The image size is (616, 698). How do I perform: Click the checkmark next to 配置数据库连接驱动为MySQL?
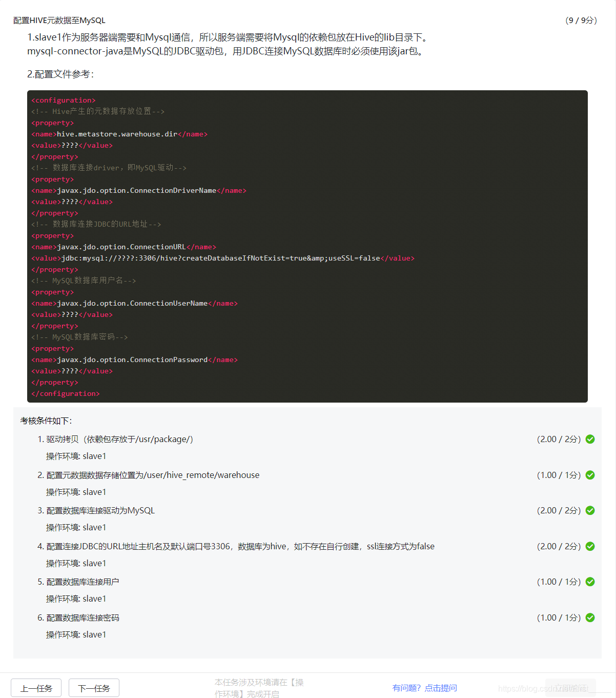click(x=590, y=510)
